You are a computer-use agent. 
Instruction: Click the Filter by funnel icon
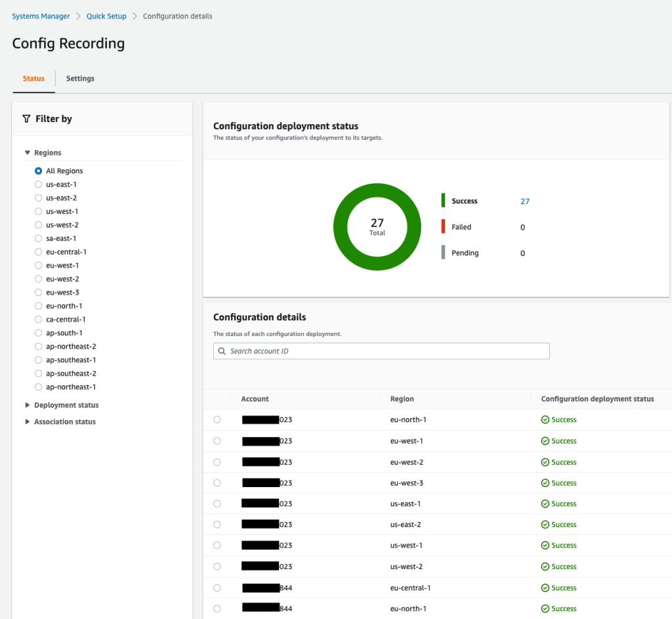(x=26, y=119)
